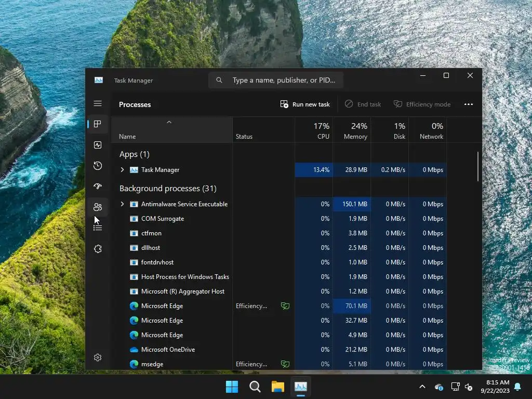Select Microsoft Edge row using 32.7 MB
Screen dimensions: 532x399
280,321
